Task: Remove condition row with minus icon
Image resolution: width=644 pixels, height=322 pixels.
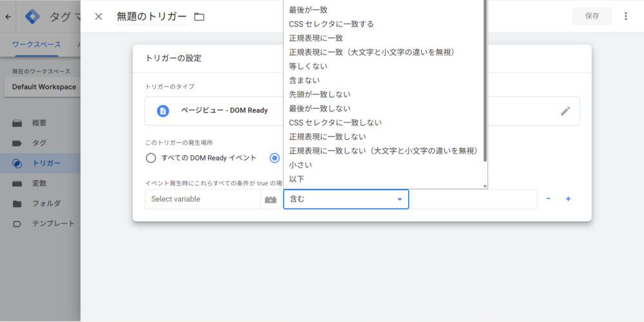Action: pyautogui.click(x=548, y=199)
